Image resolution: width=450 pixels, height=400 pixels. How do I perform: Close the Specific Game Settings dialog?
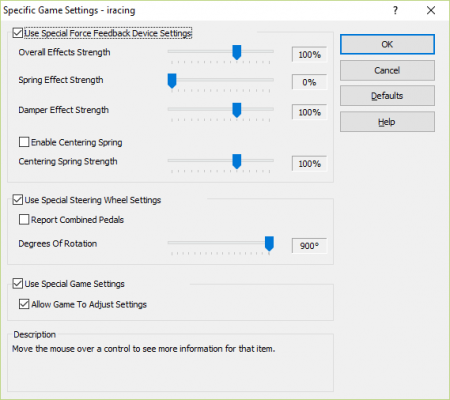[x=431, y=10]
